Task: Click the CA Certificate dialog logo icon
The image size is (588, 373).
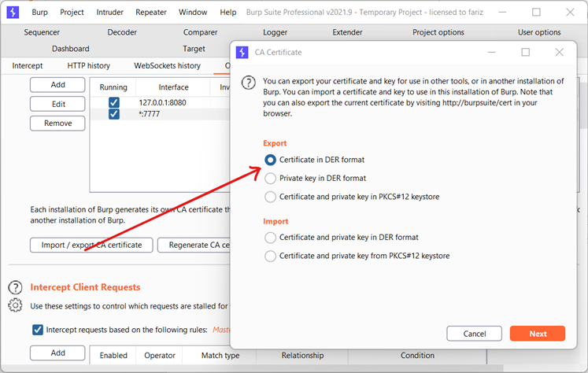Action: tap(242, 52)
